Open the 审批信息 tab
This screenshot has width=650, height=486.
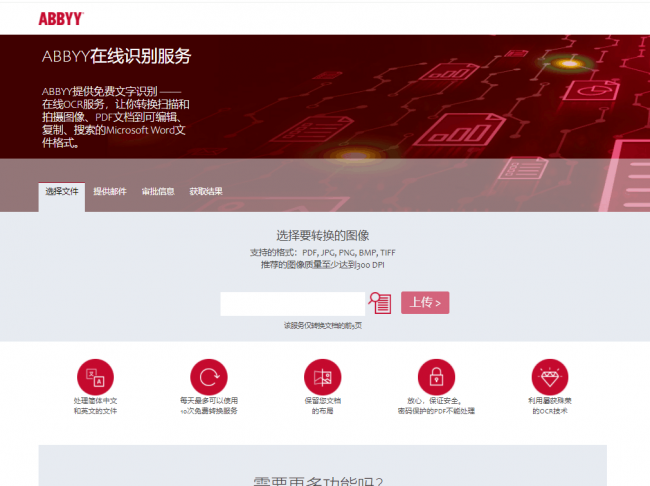(158, 192)
